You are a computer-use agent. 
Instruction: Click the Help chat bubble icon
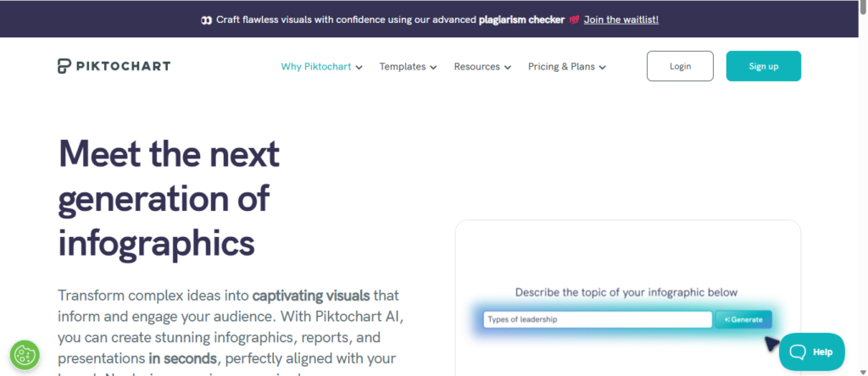[796, 352]
